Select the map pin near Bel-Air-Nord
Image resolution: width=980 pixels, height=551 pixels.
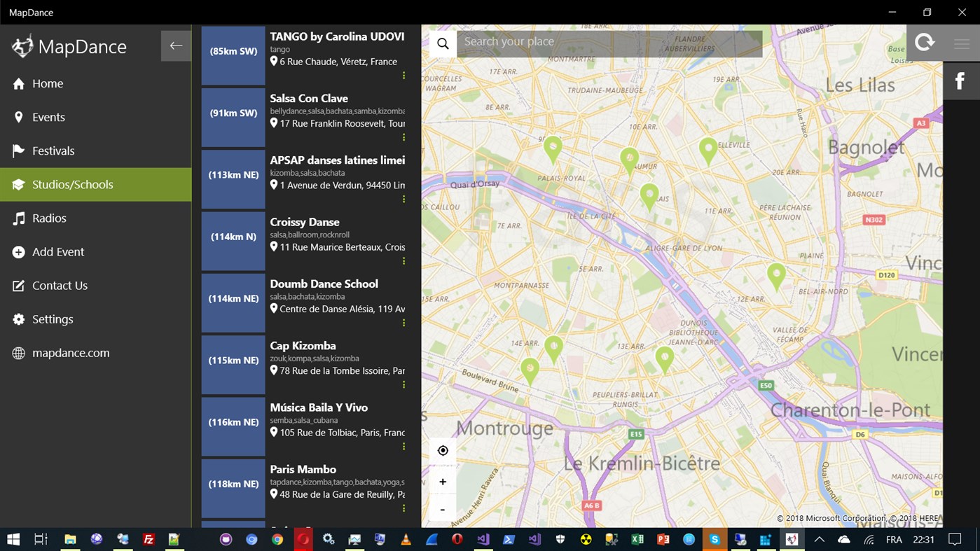point(776,277)
